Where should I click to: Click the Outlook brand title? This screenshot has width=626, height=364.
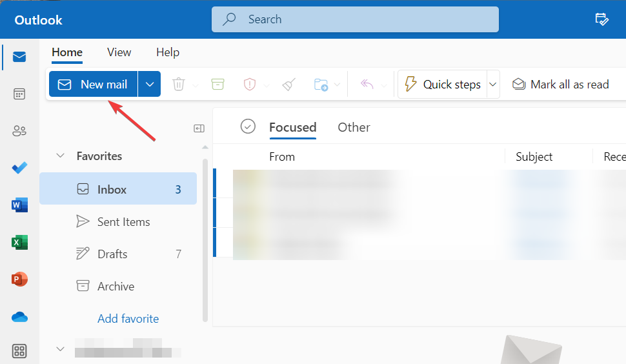38,20
